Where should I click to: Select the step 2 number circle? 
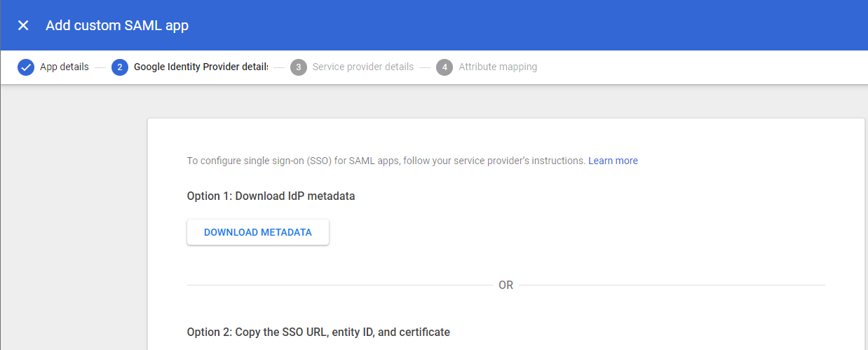(120, 67)
